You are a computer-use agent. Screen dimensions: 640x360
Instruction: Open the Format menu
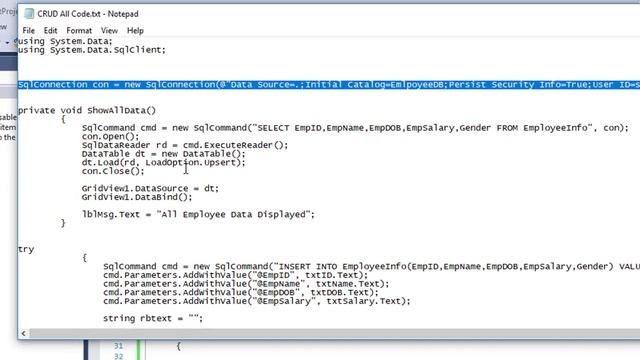[x=79, y=31]
